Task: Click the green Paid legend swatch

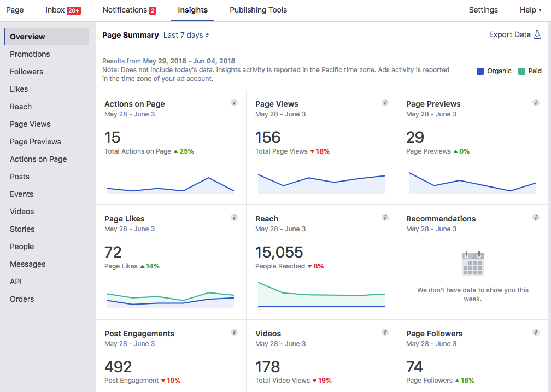Action: point(522,71)
